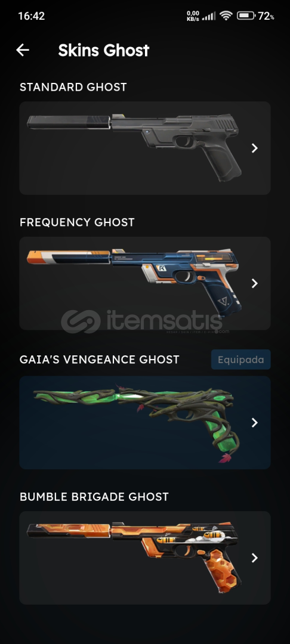Tap the FREQUENCY GHOST heading

click(x=77, y=222)
